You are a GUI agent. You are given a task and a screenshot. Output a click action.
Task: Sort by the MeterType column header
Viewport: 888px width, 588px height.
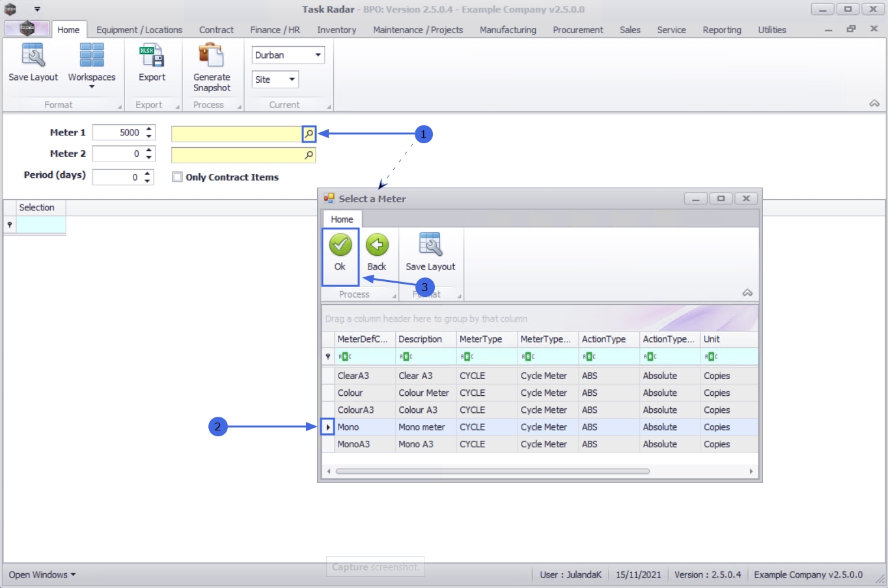(487, 339)
